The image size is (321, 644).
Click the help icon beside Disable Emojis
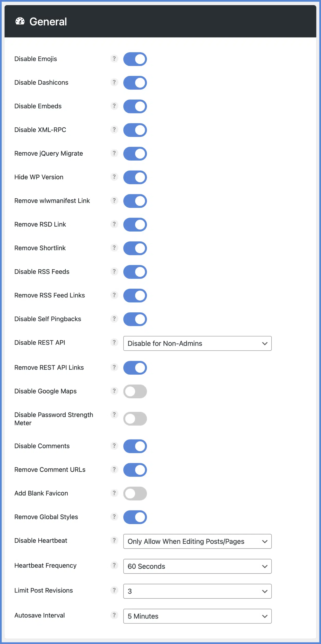click(114, 59)
